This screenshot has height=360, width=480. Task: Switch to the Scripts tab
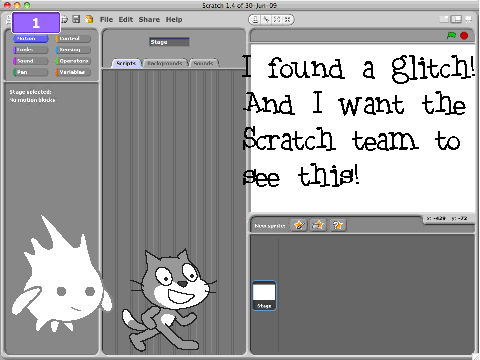click(126, 63)
